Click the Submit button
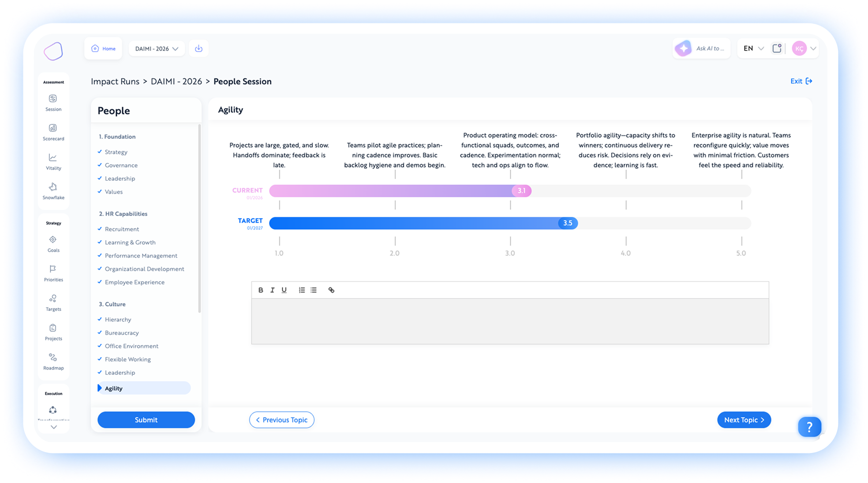868x483 pixels. click(146, 420)
